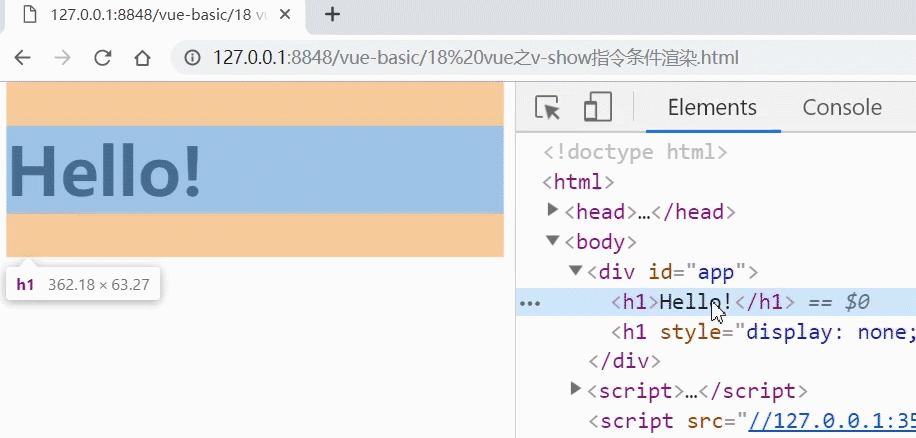The width and height of the screenshot is (916, 438).
Task: View site information icon in address bar
Action: coord(192,58)
